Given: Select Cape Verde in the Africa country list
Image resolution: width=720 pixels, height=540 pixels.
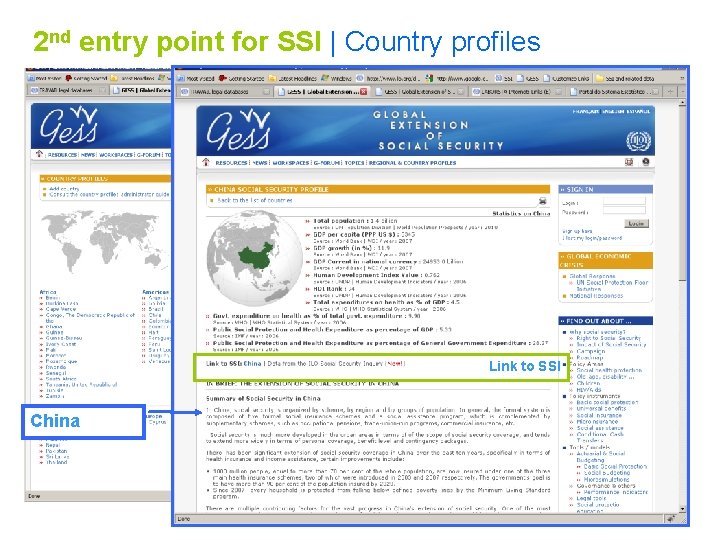Looking at the screenshot, I should tap(61, 309).
